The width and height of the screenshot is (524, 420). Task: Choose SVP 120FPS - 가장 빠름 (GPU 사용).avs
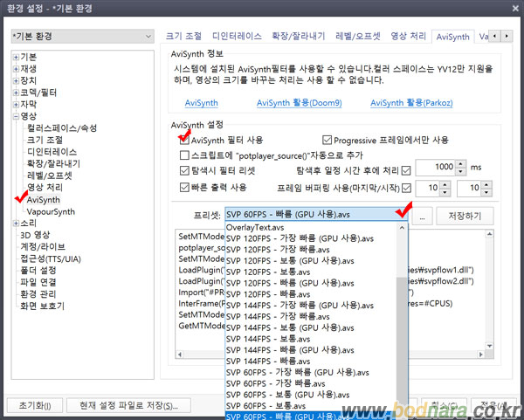pyautogui.click(x=312, y=238)
